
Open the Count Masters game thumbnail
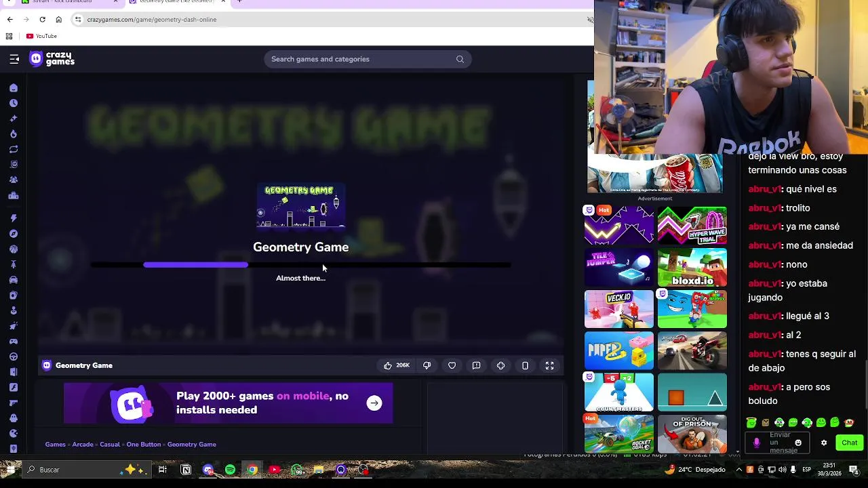[x=619, y=392]
